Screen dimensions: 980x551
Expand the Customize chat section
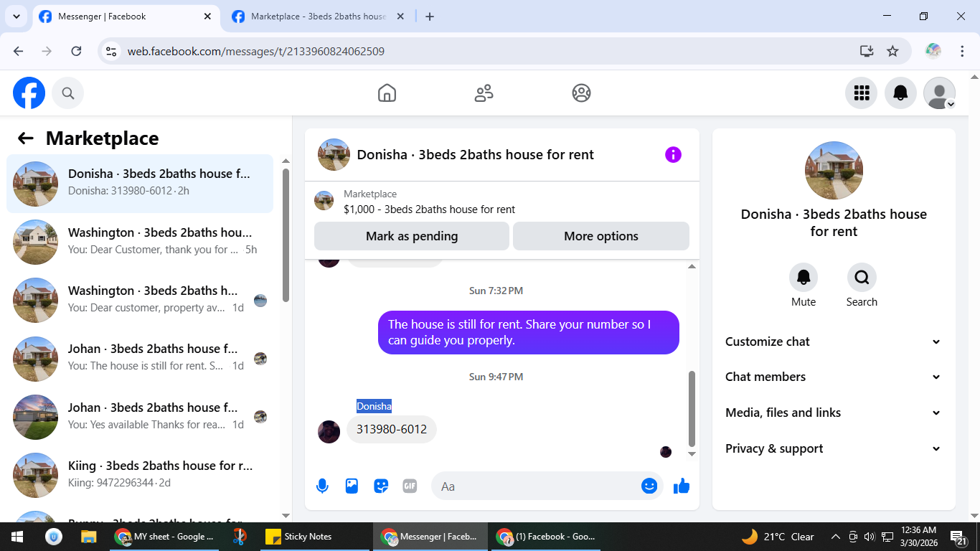834,342
